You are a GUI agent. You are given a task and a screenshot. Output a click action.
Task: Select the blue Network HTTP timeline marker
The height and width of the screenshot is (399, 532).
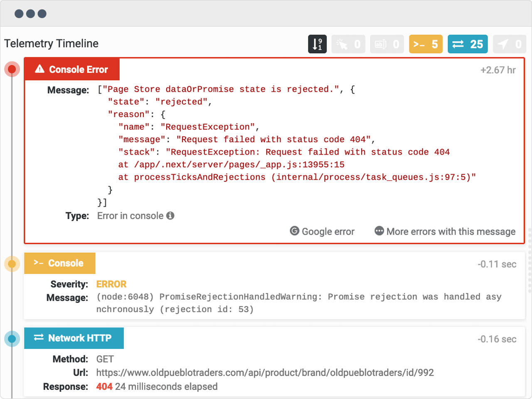click(12, 339)
